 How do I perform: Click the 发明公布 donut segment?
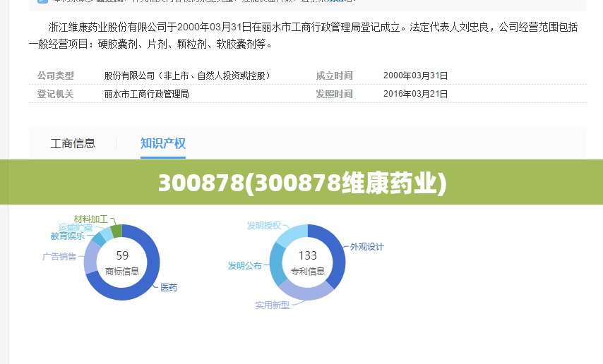(277, 265)
